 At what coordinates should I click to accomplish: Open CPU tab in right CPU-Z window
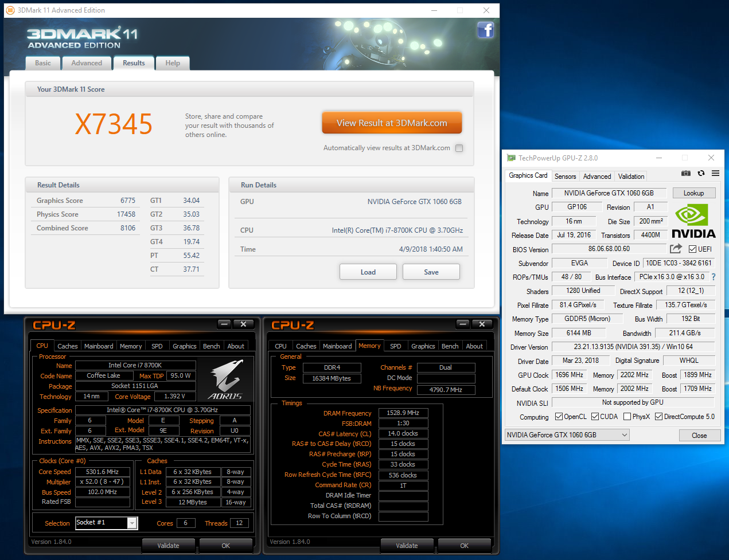pos(281,346)
